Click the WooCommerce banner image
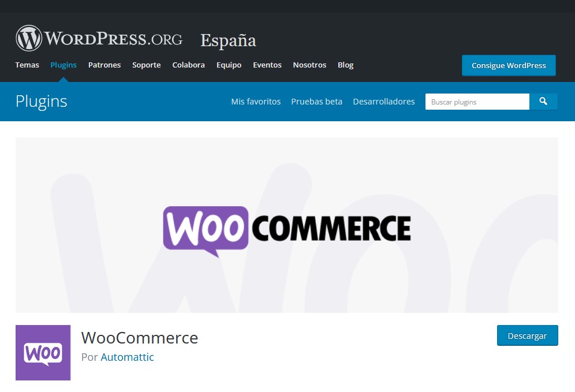 [287, 225]
